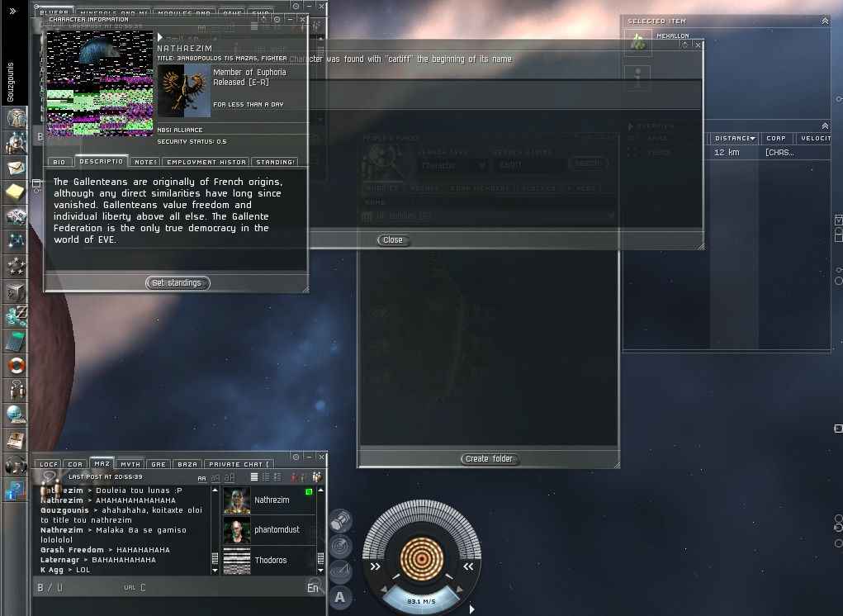Image resolution: width=843 pixels, height=616 pixels.
Task: Click Nathrezim's glitched portrait image
Action: point(100,83)
